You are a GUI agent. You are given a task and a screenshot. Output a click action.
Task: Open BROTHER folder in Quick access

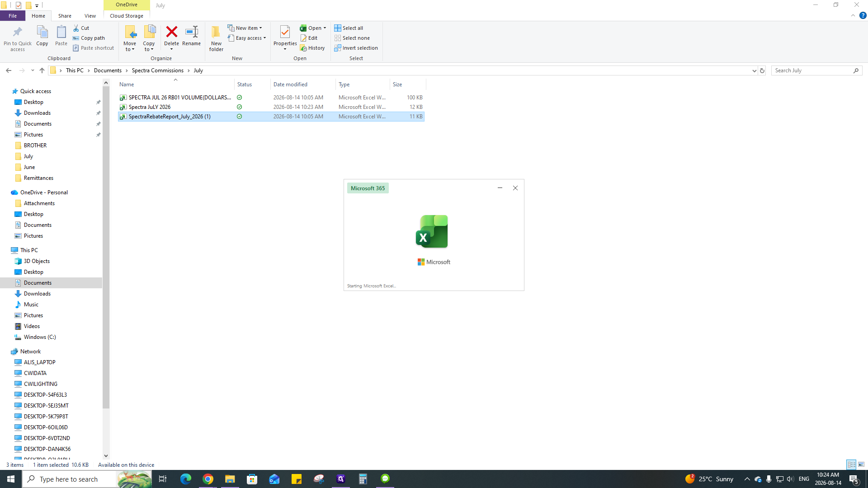click(35, 145)
